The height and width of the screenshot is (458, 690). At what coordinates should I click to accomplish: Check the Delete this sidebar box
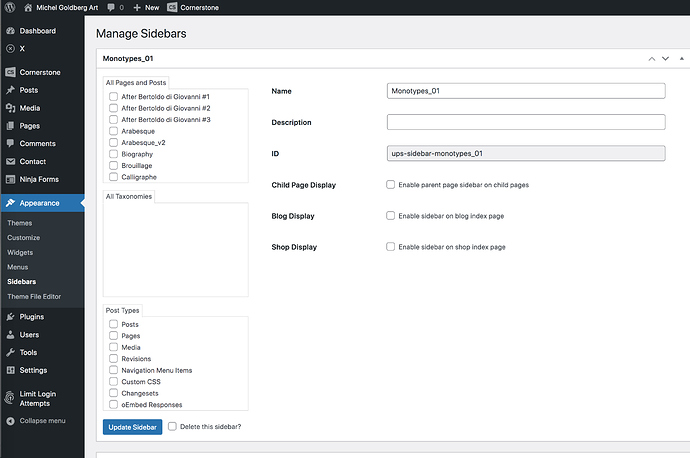172,426
